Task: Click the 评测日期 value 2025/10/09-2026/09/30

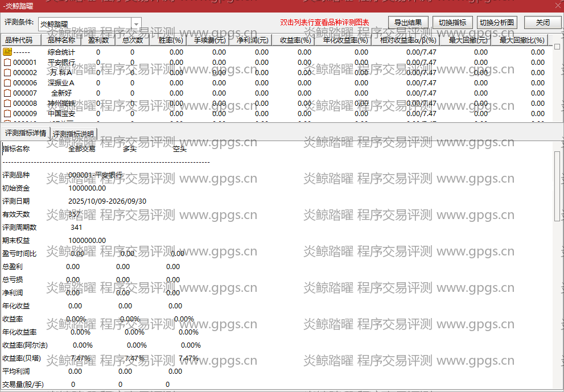Action: click(107, 201)
